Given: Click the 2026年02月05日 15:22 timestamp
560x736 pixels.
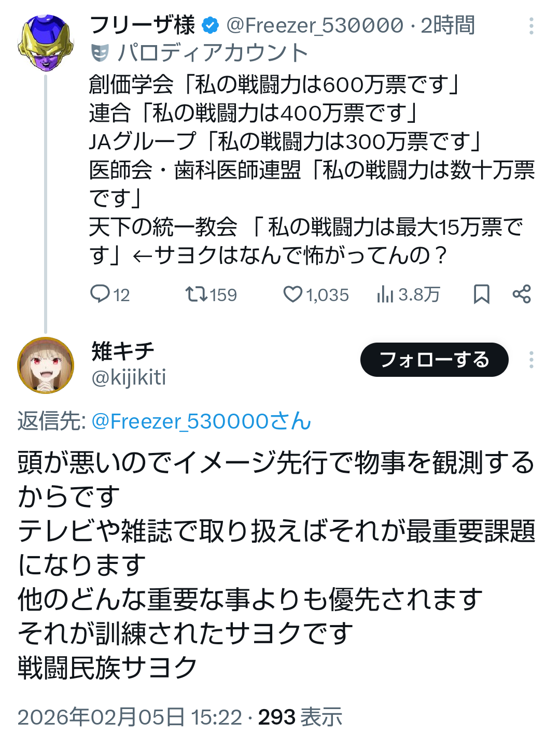Looking at the screenshot, I should coord(130,717).
